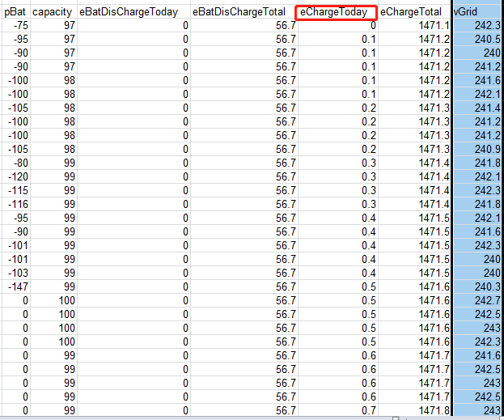This screenshot has width=504, height=420.
Task: Select the pBat cell showing -75
Action: [x=15, y=25]
